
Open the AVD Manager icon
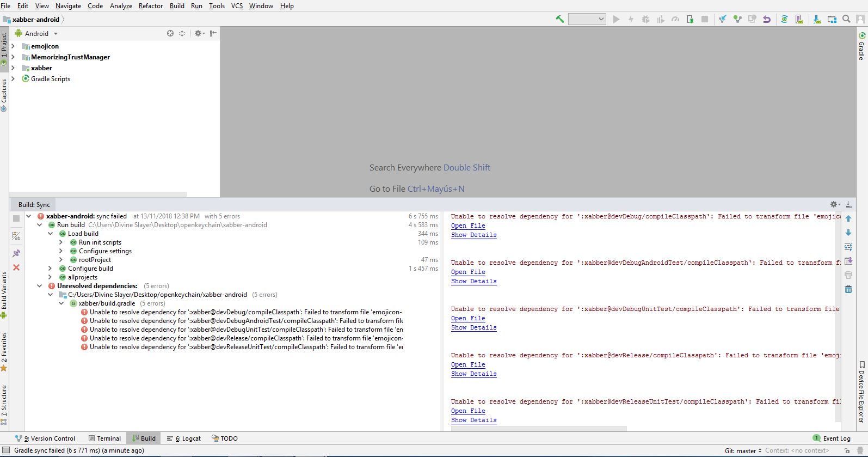[x=799, y=19]
